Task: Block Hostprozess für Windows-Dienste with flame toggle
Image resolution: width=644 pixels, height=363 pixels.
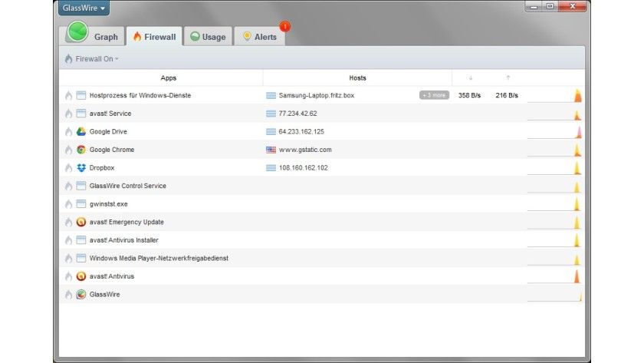Action: pos(68,95)
